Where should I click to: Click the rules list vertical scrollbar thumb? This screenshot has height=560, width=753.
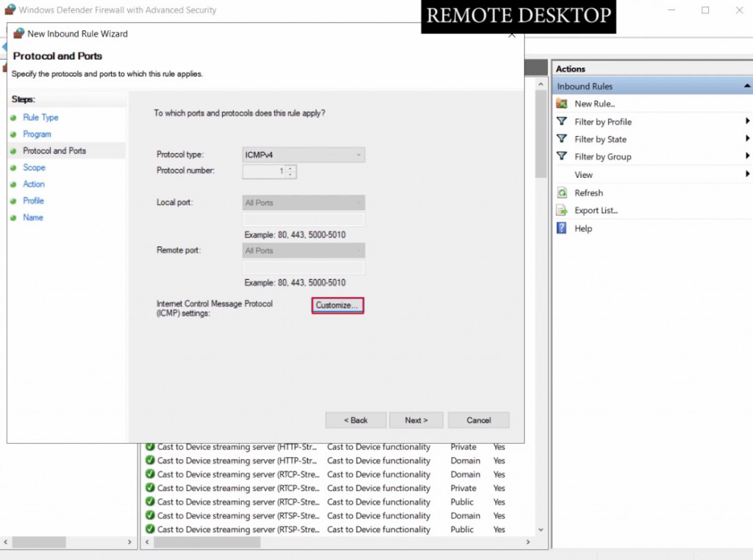pos(540,134)
